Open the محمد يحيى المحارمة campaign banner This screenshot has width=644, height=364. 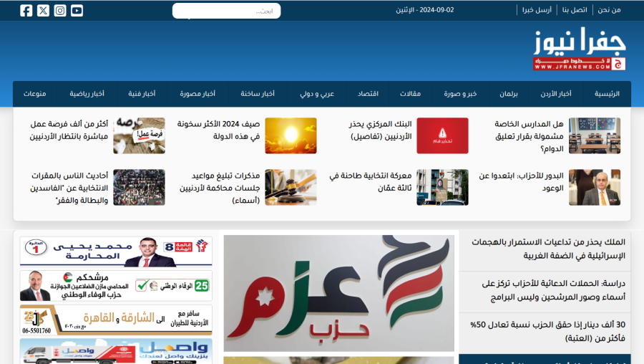point(116,252)
